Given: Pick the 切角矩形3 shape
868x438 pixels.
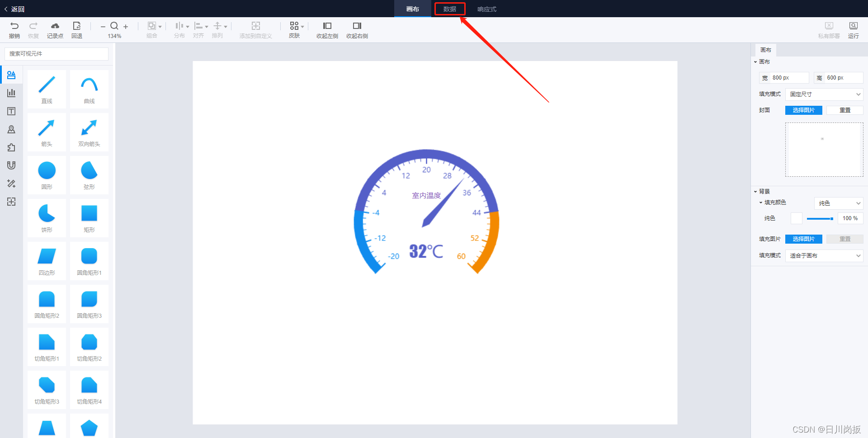Looking at the screenshot, I should [x=47, y=390].
